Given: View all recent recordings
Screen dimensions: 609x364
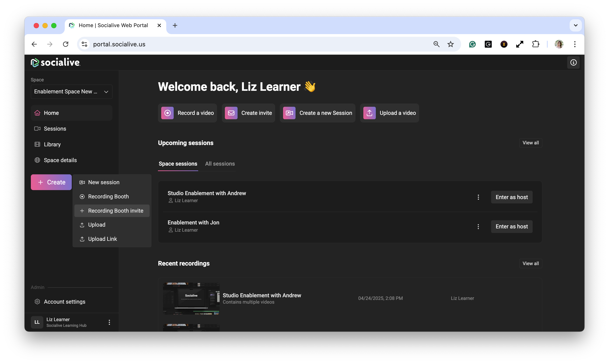Looking at the screenshot, I should [530, 263].
